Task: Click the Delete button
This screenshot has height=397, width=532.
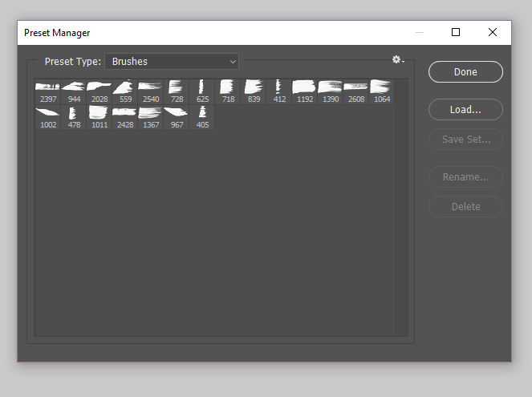Action: (465, 206)
